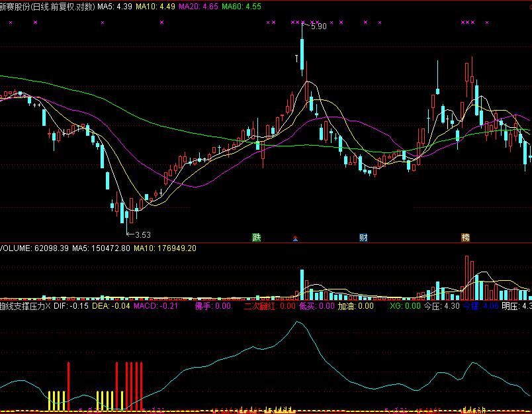This screenshot has height=414, width=532.
Task: Click the 今压: 4.30 resistance label
Action: pos(442,306)
